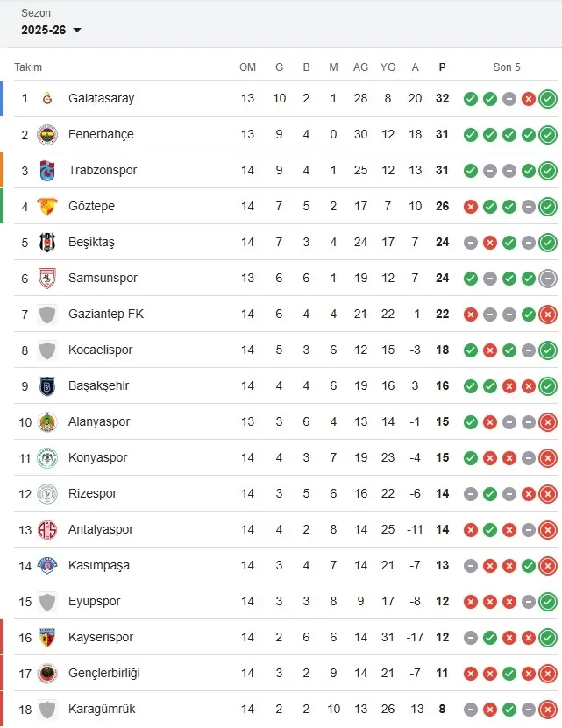Image resolution: width=562 pixels, height=728 pixels.
Task: Click the Takım column header
Action: point(28,67)
